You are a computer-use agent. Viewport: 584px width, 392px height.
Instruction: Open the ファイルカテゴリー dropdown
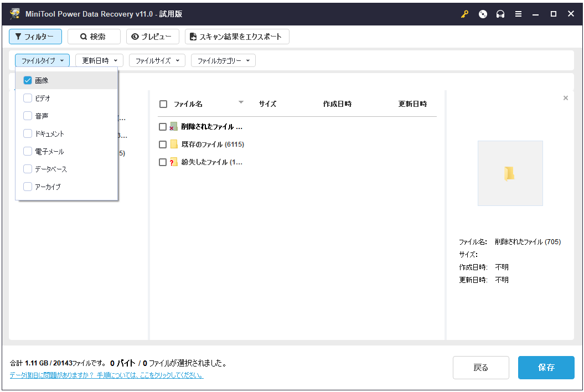[223, 60]
